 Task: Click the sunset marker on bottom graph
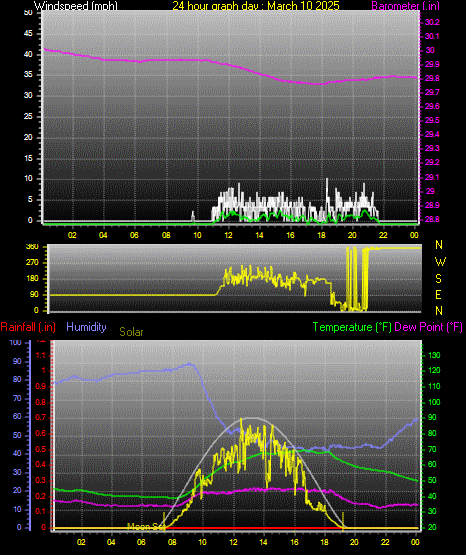point(343,521)
